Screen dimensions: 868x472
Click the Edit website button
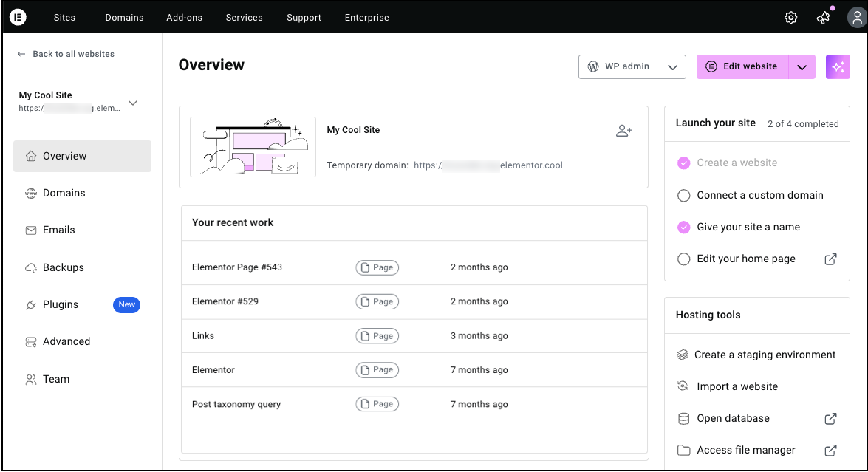742,66
